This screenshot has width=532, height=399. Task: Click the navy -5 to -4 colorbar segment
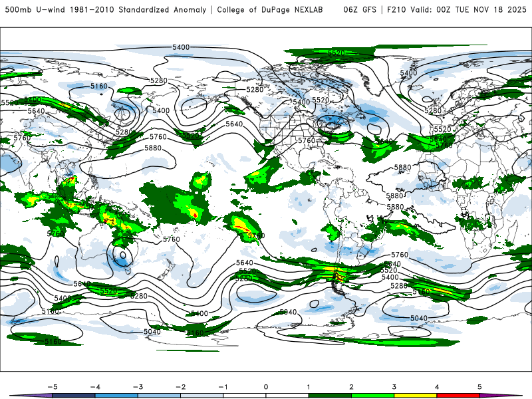point(74,396)
